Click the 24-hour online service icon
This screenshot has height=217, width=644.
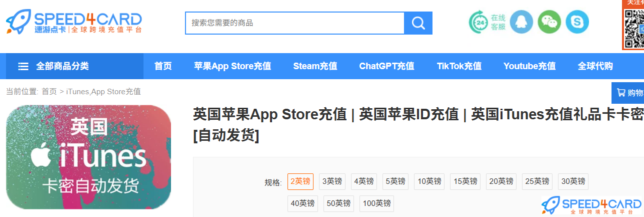point(478,23)
